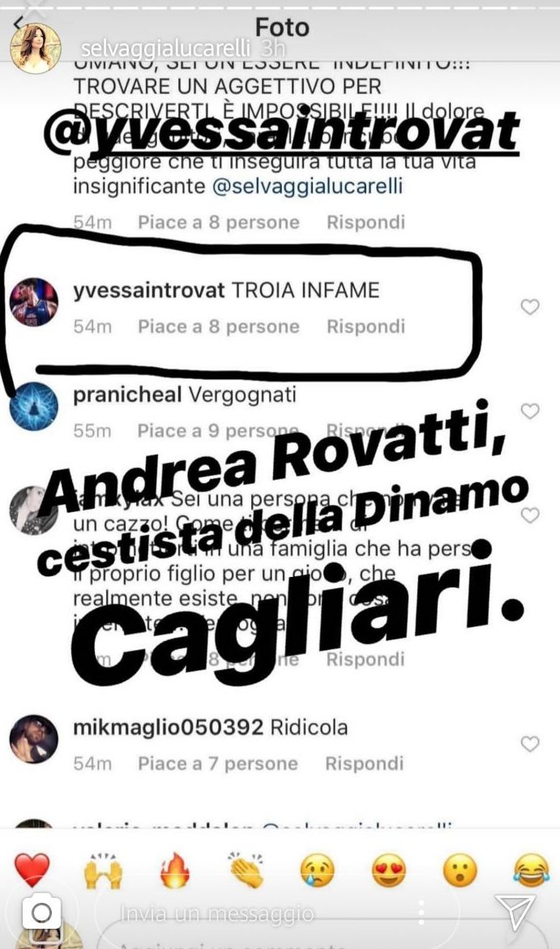Go back using the top-left chevron
This screenshot has height=949, width=560.
(x=18, y=23)
